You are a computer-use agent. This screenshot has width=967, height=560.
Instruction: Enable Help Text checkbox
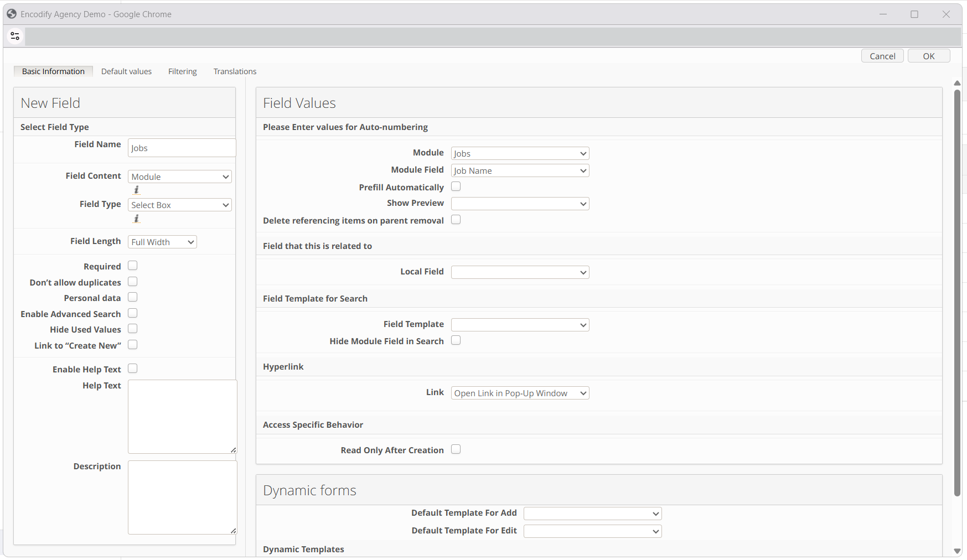coord(133,369)
